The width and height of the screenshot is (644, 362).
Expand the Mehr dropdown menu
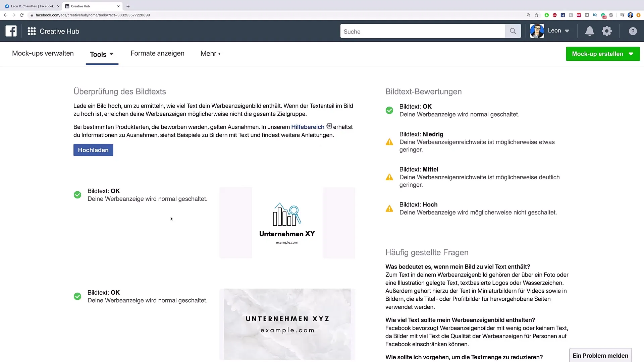pos(211,54)
